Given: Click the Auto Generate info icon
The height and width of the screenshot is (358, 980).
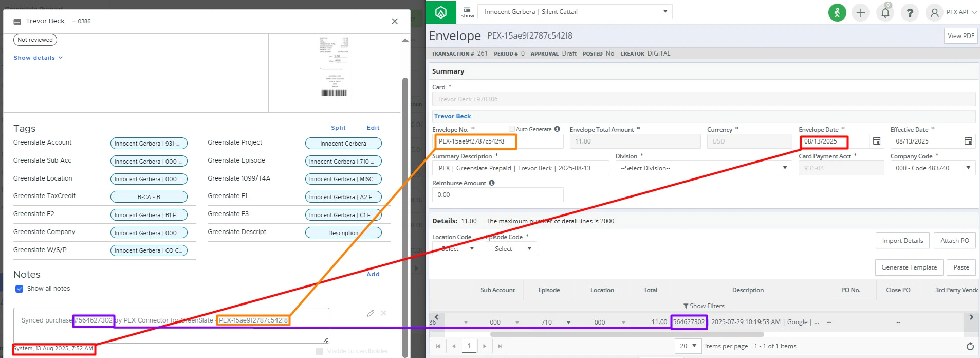Looking at the screenshot, I should coord(557,129).
